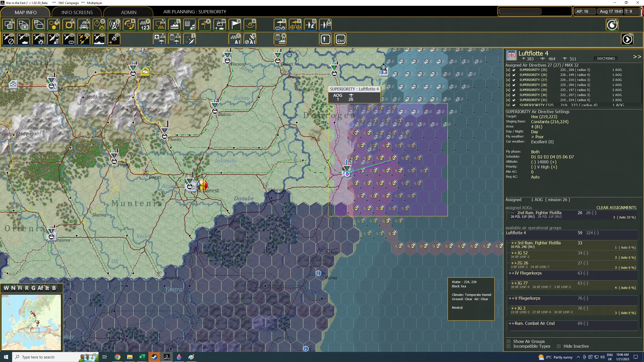The width and height of the screenshot is (644, 362).
Task: Expand the V Fliegerkorps entry
Action: 511,298
